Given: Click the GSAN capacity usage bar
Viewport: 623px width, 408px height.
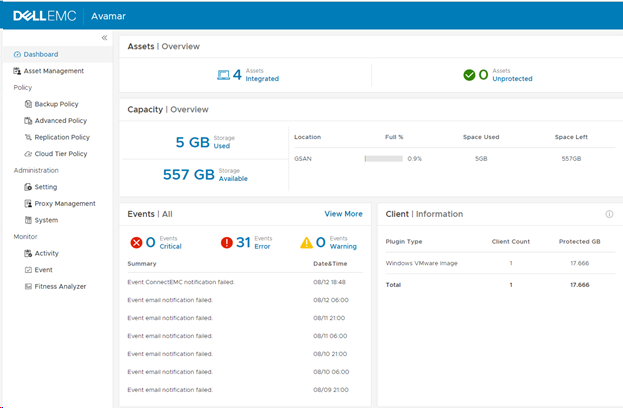Looking at the screenshot, I should [383, 158].
